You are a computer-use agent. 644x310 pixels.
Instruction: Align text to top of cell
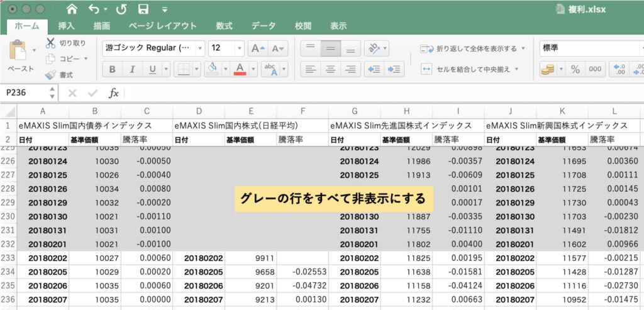tap(311, 48)
